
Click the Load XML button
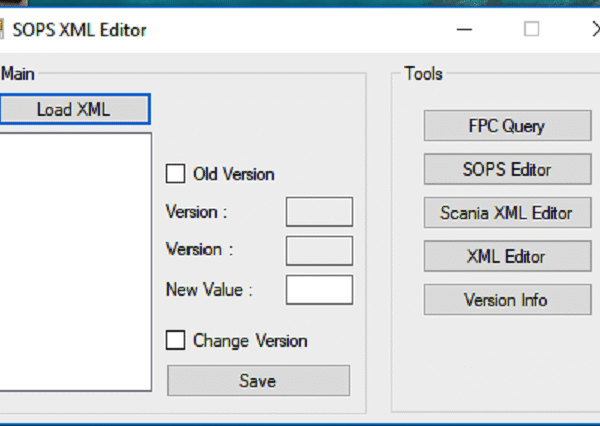(x=75, y=109)
